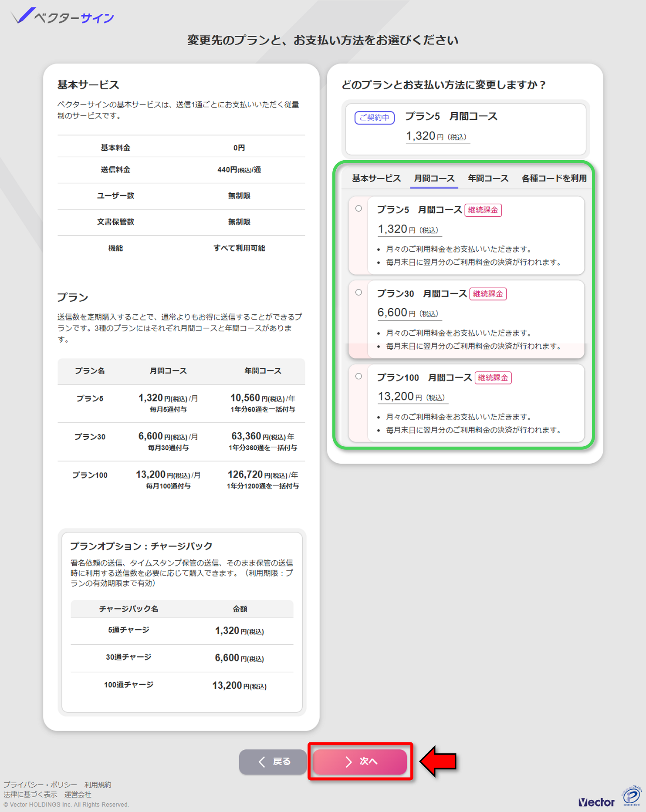Image resolution: width=646 pixels, height=812 pixels.
Task: Switch to the 月間コース tab
Action: click(434, 178)
